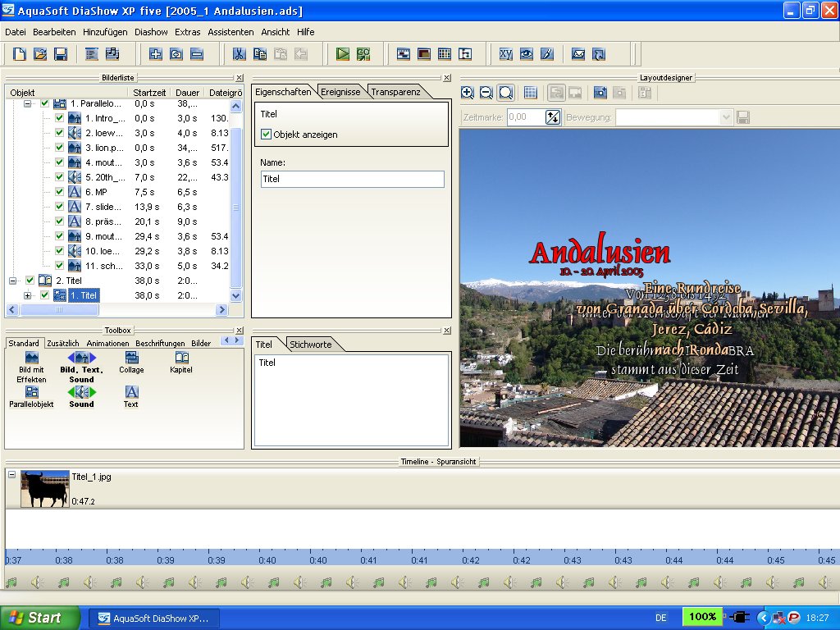Expand the selected '1. Titel' tree node

pos(28,295)
